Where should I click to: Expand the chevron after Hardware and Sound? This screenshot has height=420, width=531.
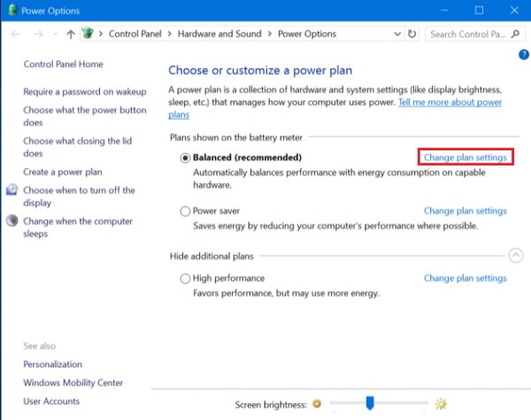point(270,34)
